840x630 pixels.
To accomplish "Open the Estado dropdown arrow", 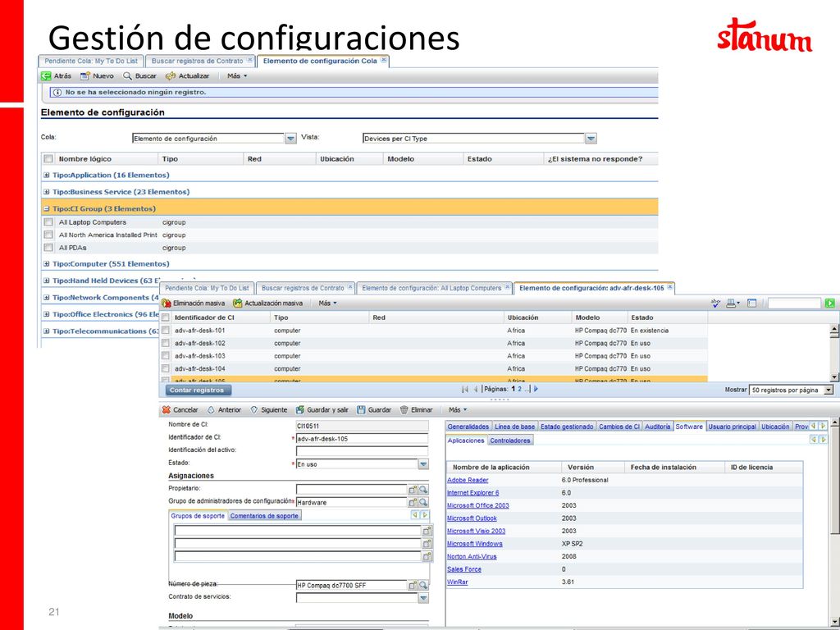I will [x=423, y=464].
